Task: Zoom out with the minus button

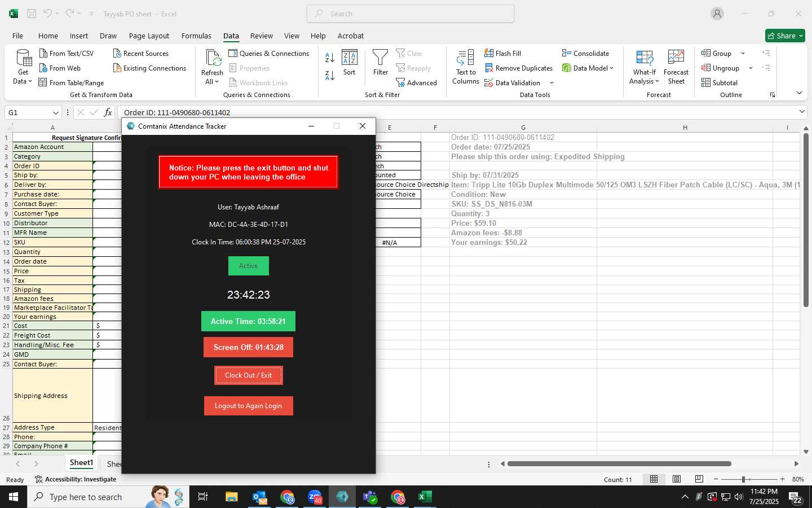Action: point(716,479)
